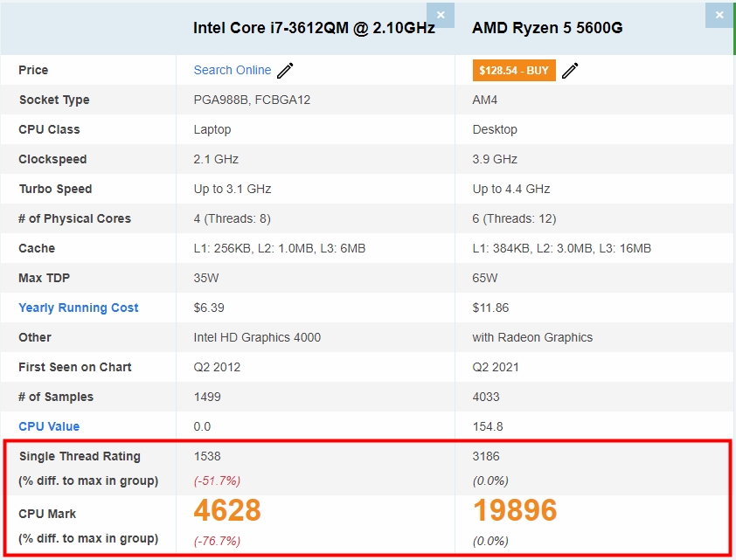Click Single Thread Rating label
The image size is (736, 560).
pyautogui.click(x=80, y=456)
